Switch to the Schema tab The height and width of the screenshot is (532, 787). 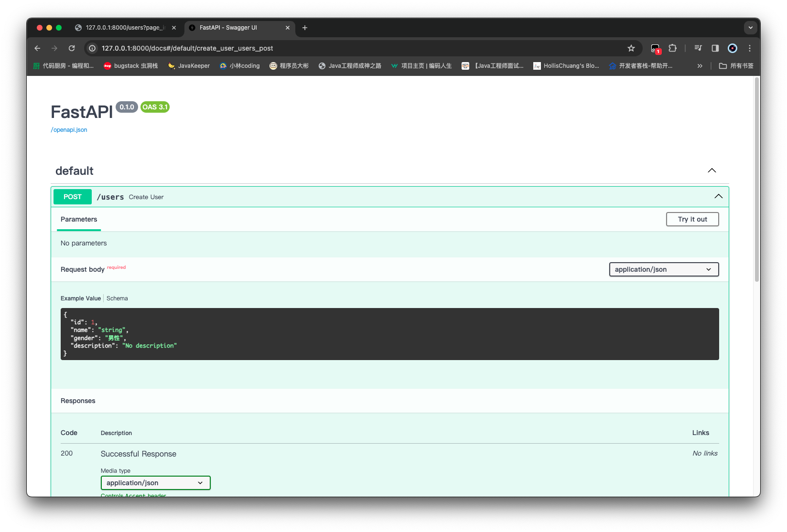(117, 298)
